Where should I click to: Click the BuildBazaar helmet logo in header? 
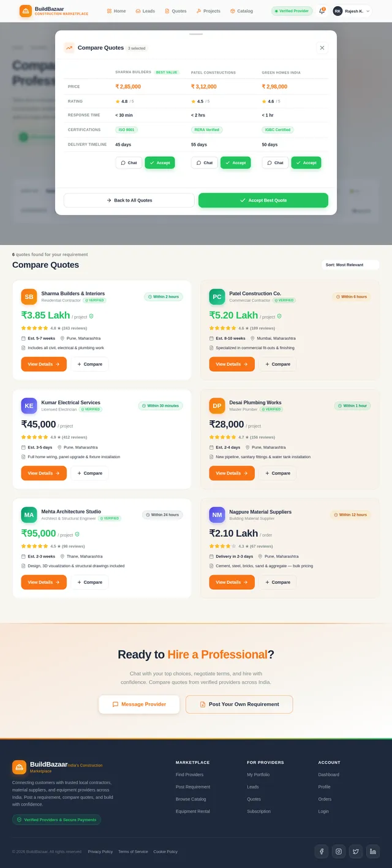tap(26, 11)
